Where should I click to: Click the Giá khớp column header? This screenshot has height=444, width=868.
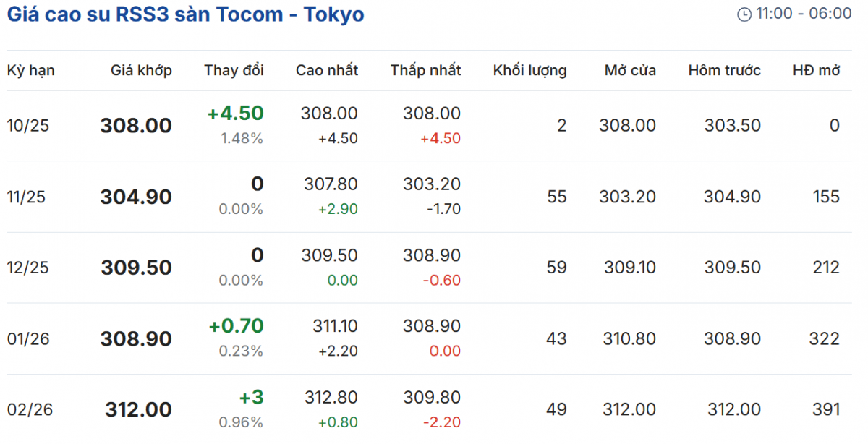(141, 70)
